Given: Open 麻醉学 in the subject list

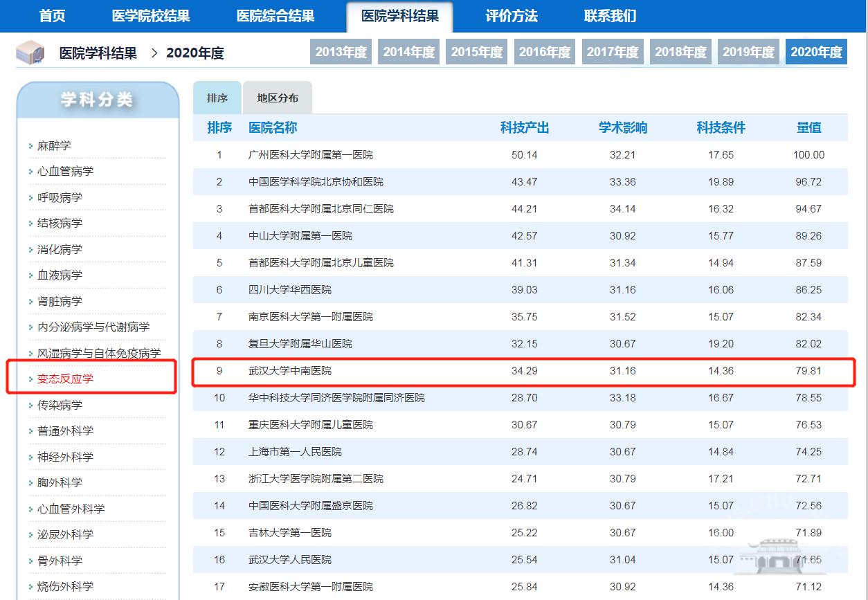Looking at the screenshot, I should pyautogui.click(x=54, y=146).
